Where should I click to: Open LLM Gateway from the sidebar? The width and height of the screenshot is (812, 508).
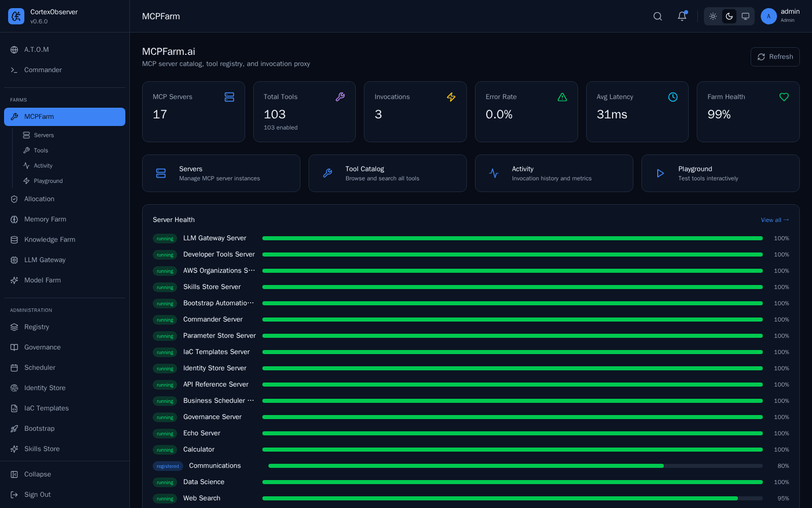pos(64,260)
